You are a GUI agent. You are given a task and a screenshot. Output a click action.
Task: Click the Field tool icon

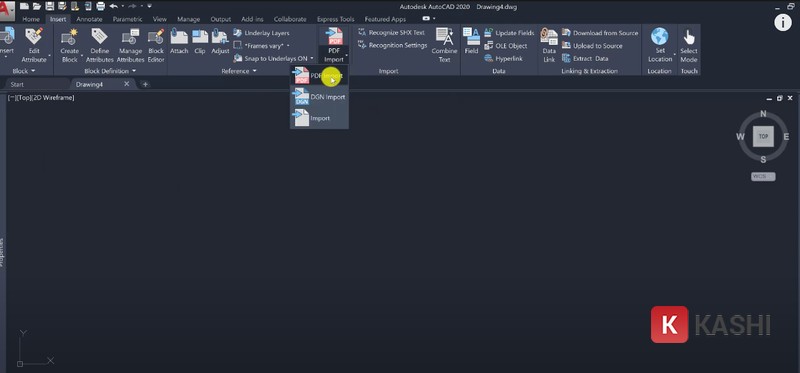tap(471, 41)
